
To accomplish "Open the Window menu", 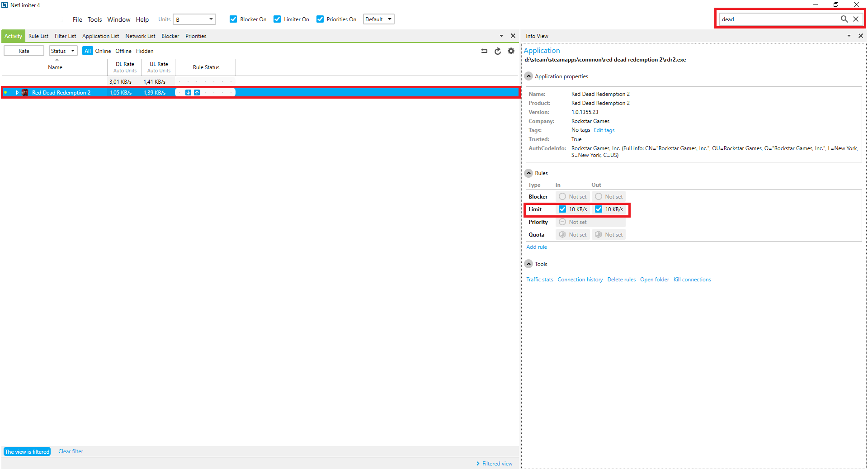I will [119, 19].
